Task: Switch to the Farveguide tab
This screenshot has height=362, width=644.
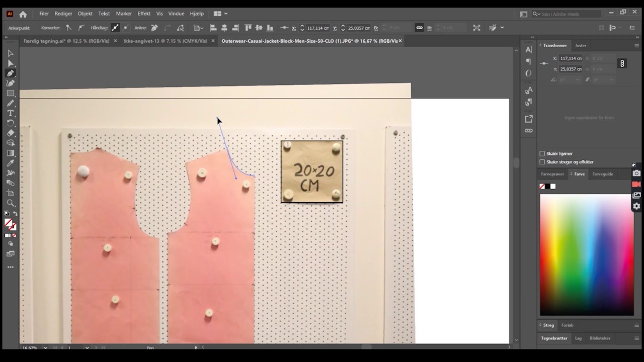Action: [x=603, y=174]
